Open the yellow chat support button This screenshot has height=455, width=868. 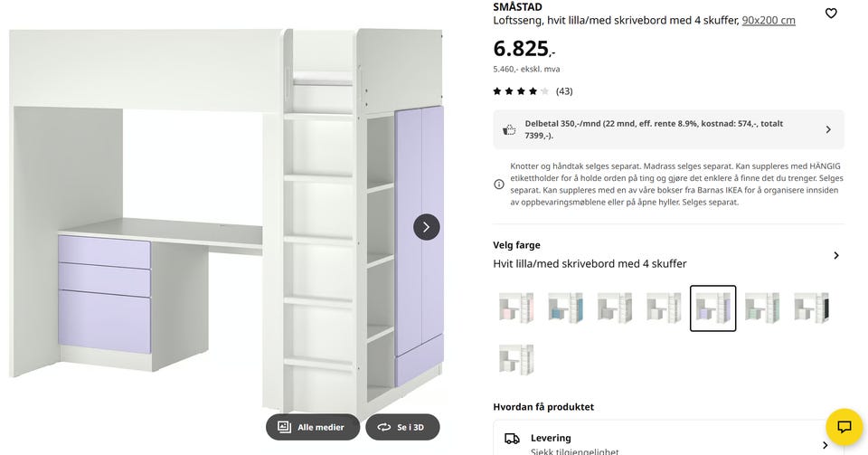[x=844, y=427]
